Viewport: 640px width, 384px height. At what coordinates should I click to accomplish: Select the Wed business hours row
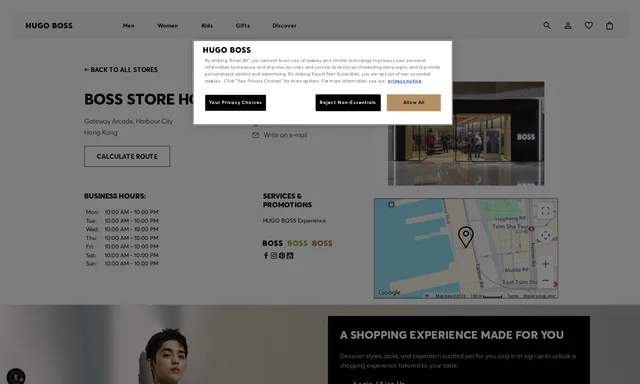122,229
